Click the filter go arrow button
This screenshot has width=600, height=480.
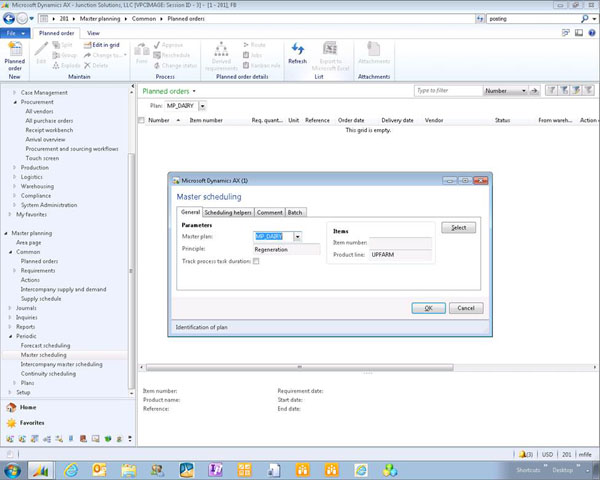click(x=534, y=91)
